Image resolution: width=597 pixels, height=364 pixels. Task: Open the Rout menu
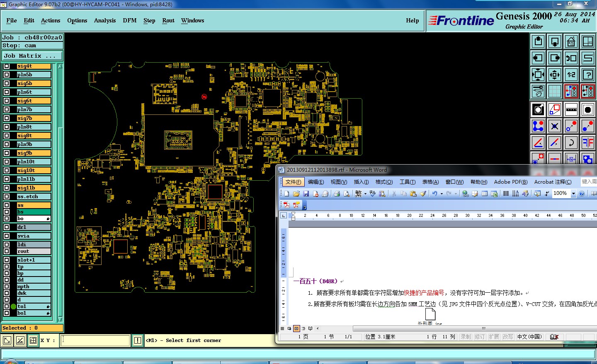168,20
